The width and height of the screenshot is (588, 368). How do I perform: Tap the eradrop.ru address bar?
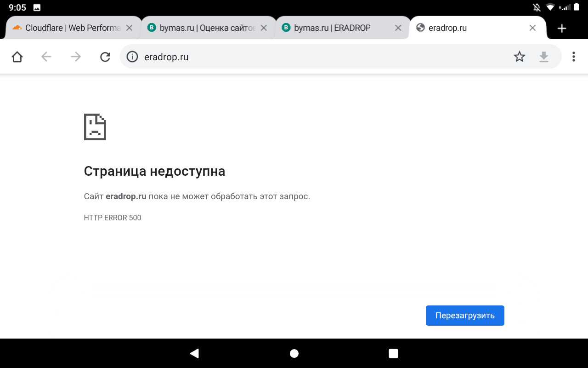322,57
